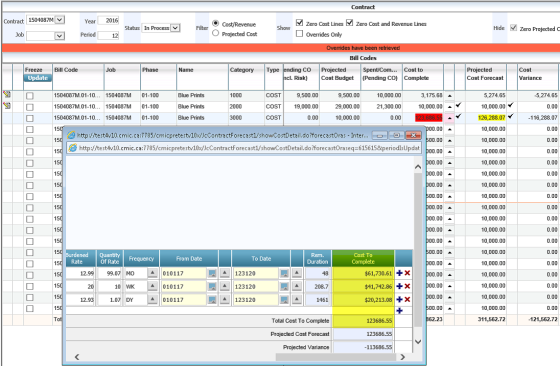Click popup horizontal scrollbar left arrow
This screenshot has width=560, height=366.
[x=77, y=357]
